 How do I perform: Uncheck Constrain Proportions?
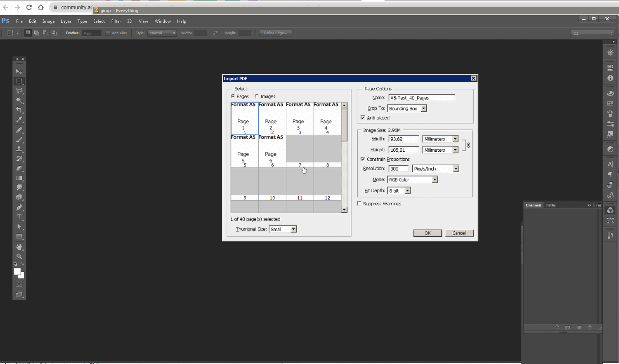coord(363,159)
